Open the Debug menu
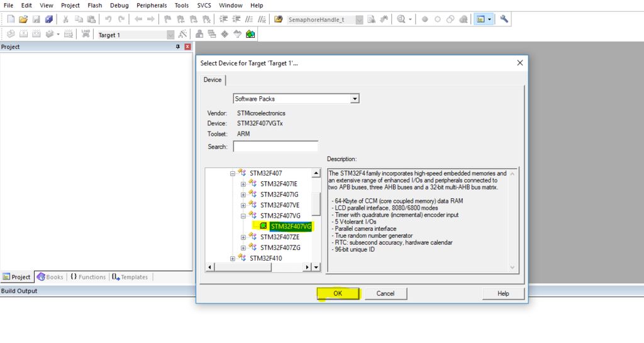This screenshot has width=644, height=343. [119, 5]
